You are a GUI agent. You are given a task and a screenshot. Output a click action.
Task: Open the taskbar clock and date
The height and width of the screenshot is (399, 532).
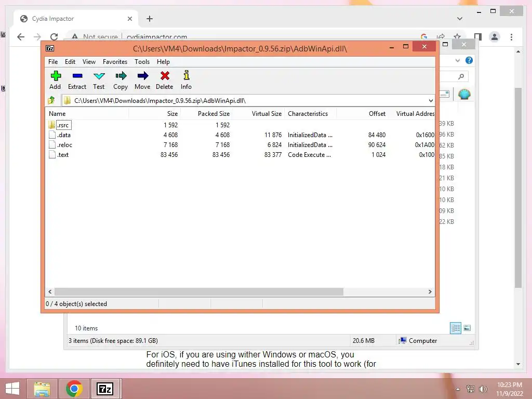pos(509,389)
